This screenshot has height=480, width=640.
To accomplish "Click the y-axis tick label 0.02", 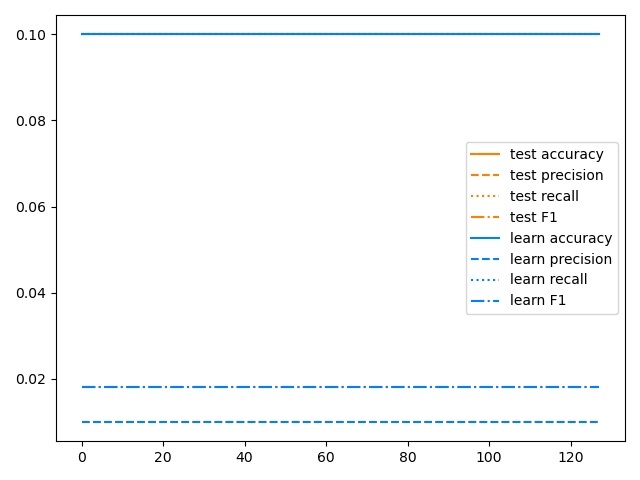I will [31, 380].
